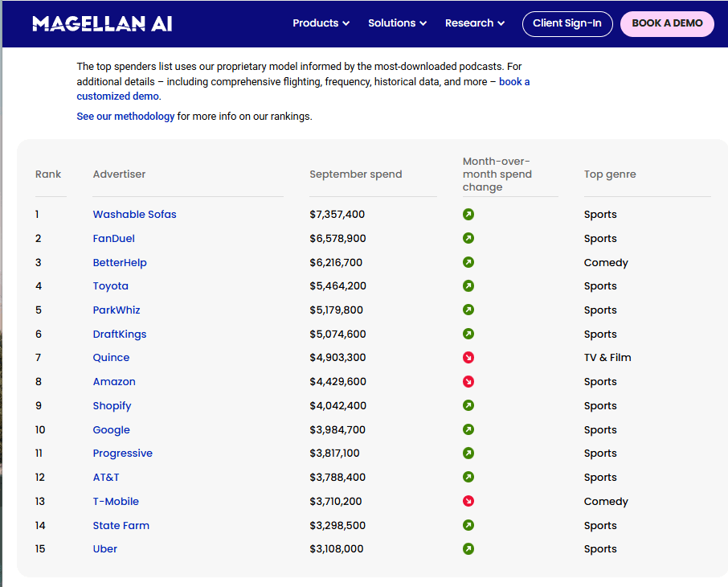The width and height of the screenshot is (728, 587).
Task: Click the Magellan AI logo
Action: tap(102, 23)
